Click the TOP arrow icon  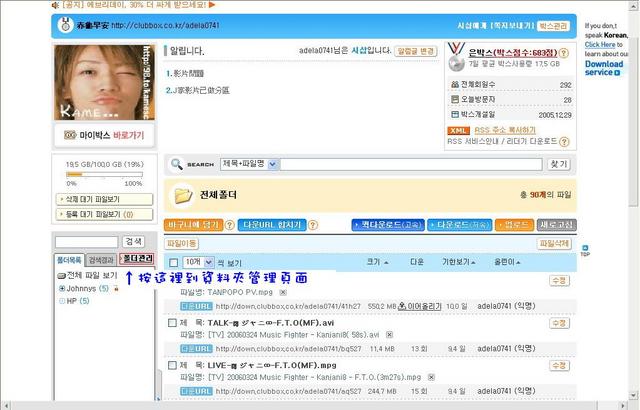[585, 250]
